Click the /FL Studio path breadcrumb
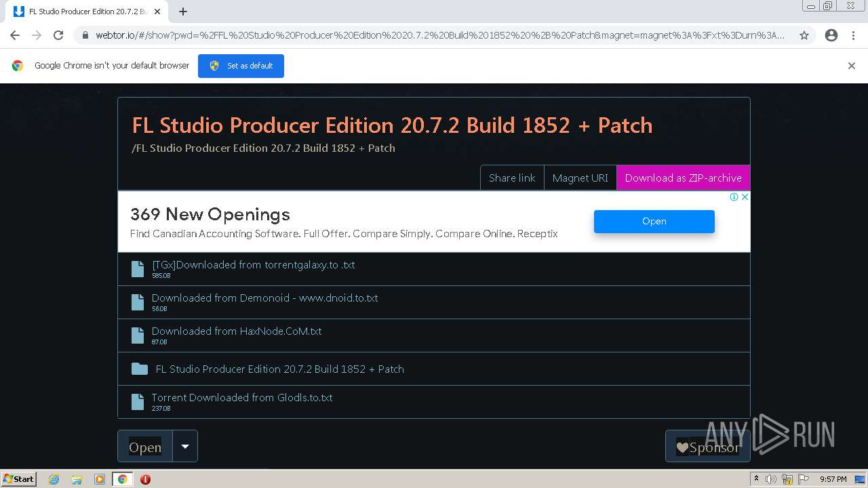868x488 pixels. click(263, 148)
